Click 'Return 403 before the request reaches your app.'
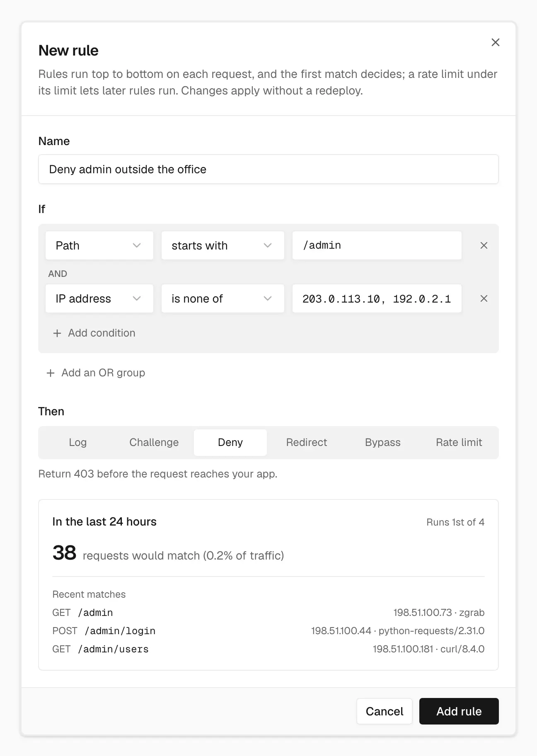The height and width of the screenshot is (756, 537). point(158,474)
